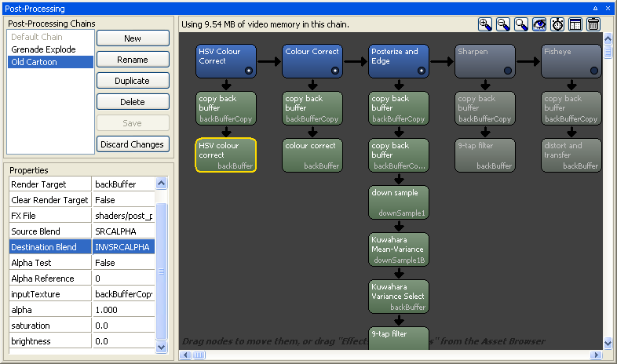This screenshot has height=364, width=617.
Task: Open the Destination Blend INVSRCALPHA value
Action: coord(123,247)
